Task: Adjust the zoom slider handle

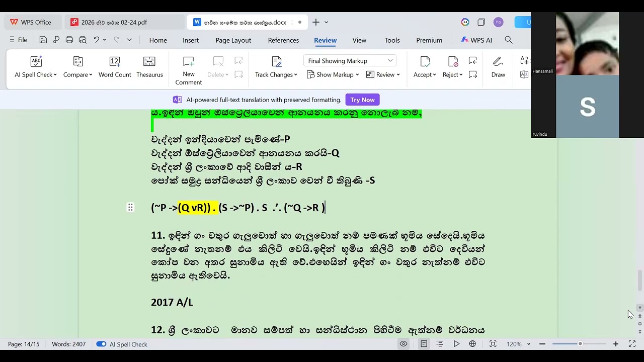Action: click(x=580, y=344)
